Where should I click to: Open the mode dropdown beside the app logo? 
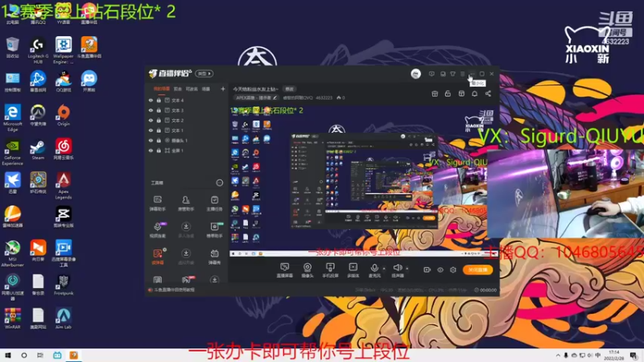coord(204,73)
